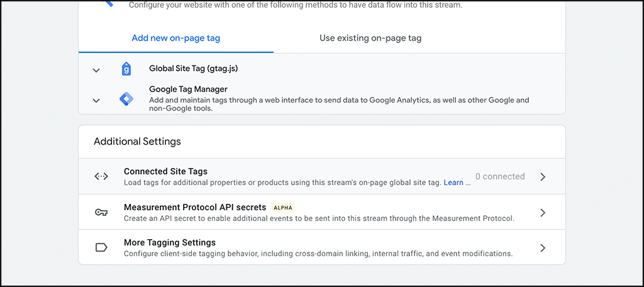The height and width of the screenshot is (287, 644).
Task: Open Connected Site Tags settings
Action: point(322,176)
